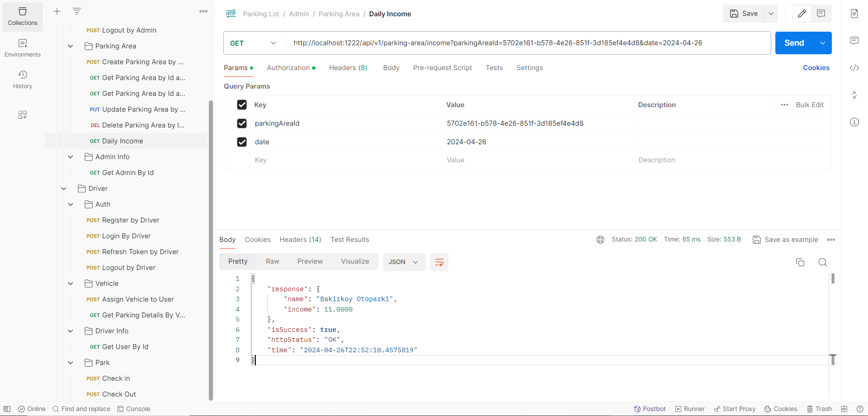Open the two-pane layout icon in the status bar
Viewport: 868px width, 416px height.
844,409
